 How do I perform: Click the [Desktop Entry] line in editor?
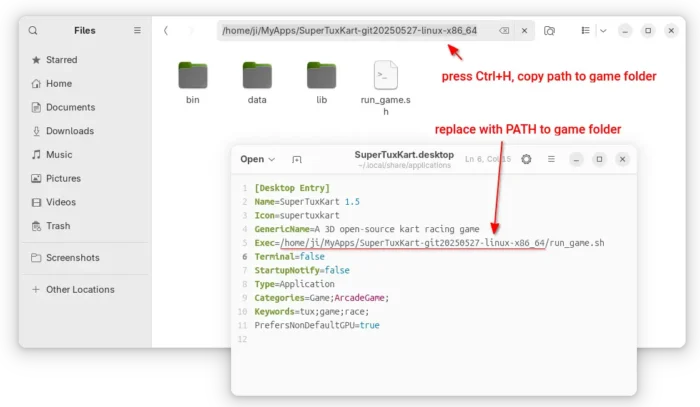click(292, 188)
